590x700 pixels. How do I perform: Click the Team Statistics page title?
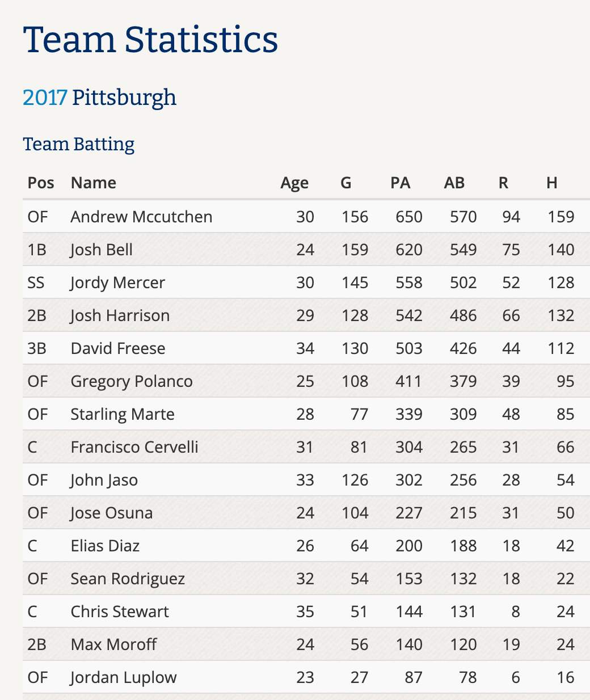(150, 40)
